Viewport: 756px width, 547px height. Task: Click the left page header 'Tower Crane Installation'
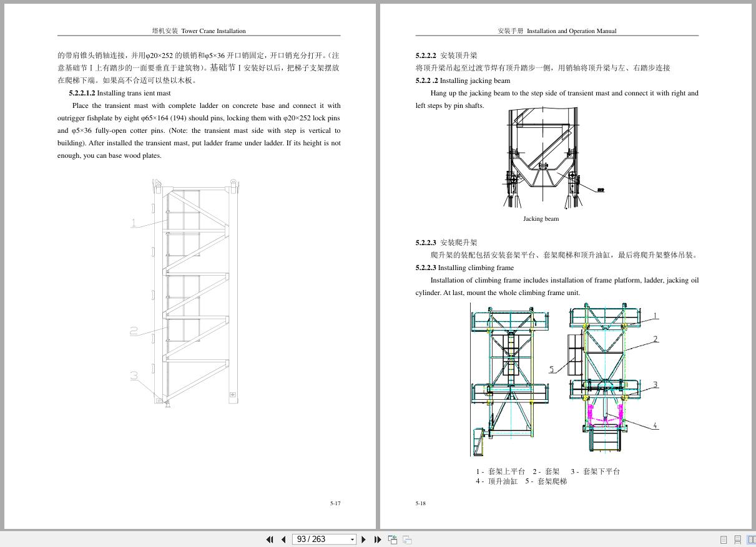[214, 31]
